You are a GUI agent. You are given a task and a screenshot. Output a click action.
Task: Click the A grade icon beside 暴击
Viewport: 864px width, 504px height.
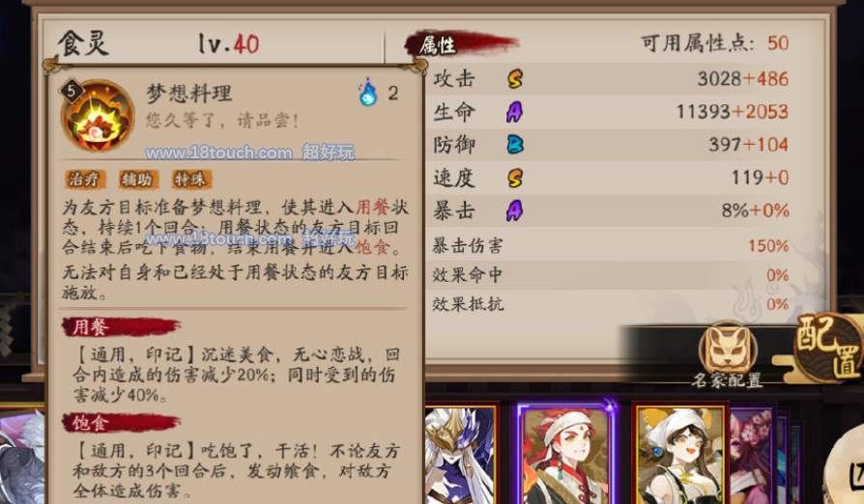point(514,210)
